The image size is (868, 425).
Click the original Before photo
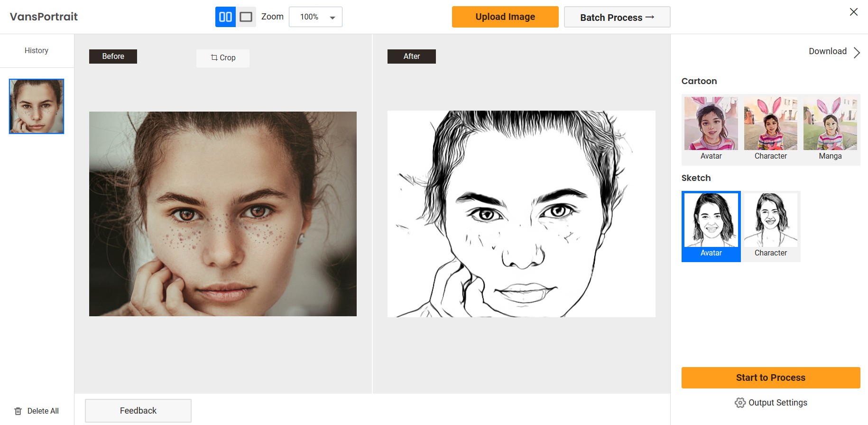(223, 214)
